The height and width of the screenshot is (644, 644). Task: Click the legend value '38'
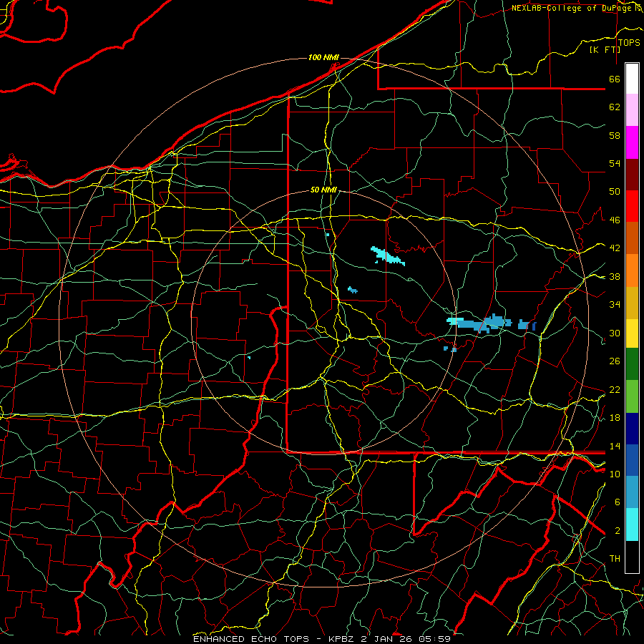[615, 276]
